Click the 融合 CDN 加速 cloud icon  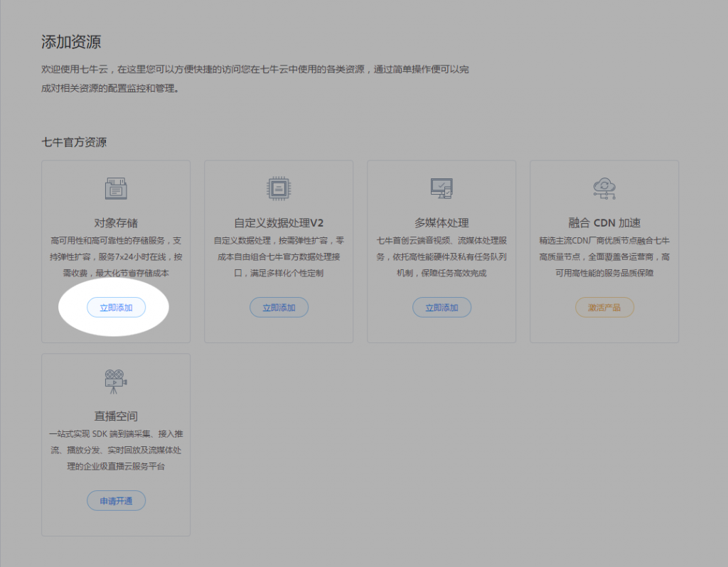pos(604,188)
